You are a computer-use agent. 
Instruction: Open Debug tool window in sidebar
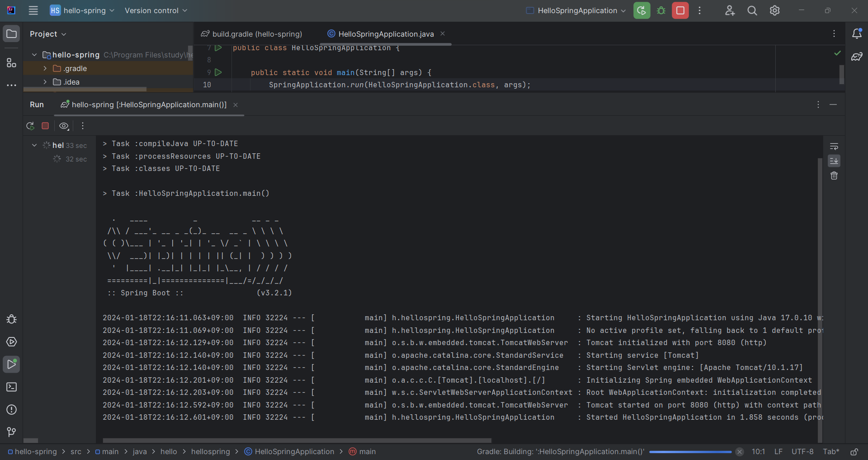click(11, 319)
